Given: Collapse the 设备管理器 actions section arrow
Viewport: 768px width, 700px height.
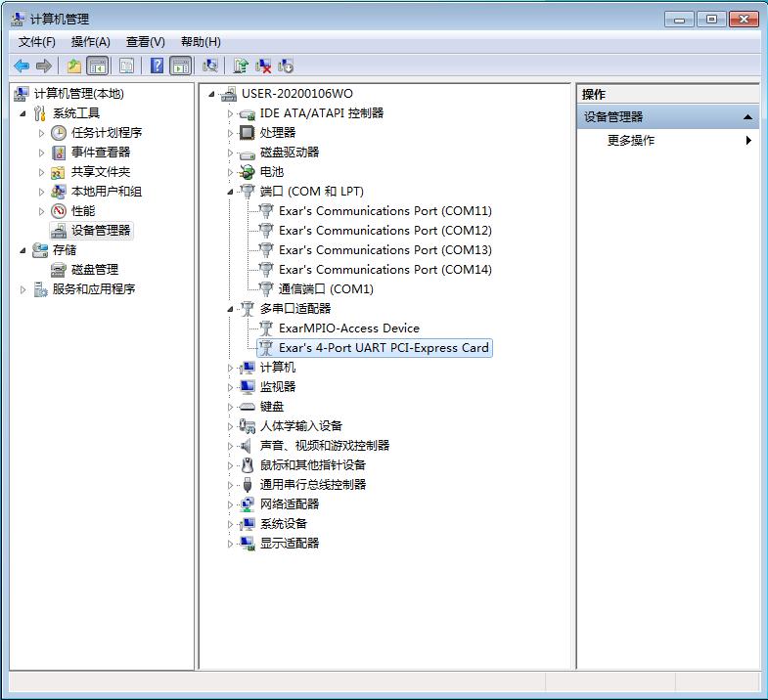Looking at the screenshot, I should 747,117.
